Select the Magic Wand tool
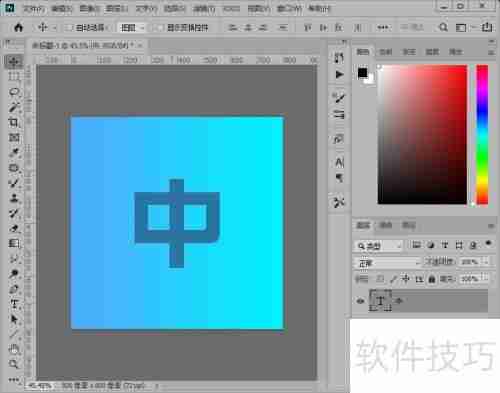This screenshot has height=393, width=500. pyautogui.click(x=14, y=107)
